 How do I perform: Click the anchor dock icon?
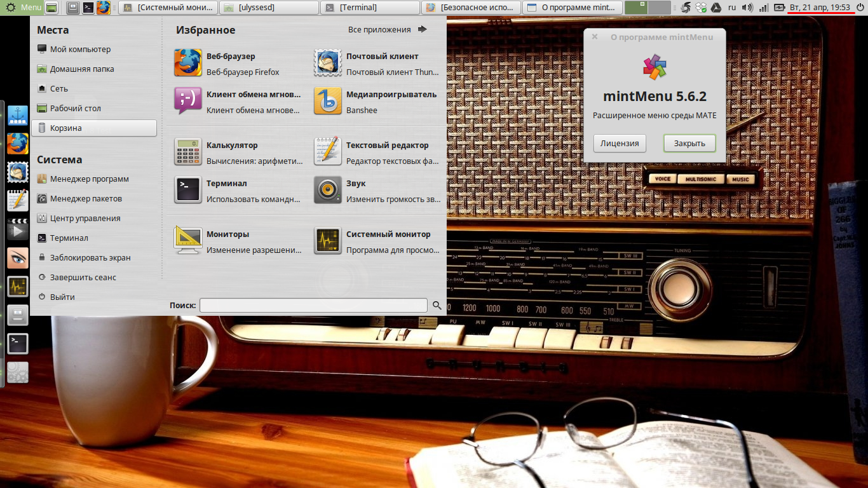[x=18, y=116]
